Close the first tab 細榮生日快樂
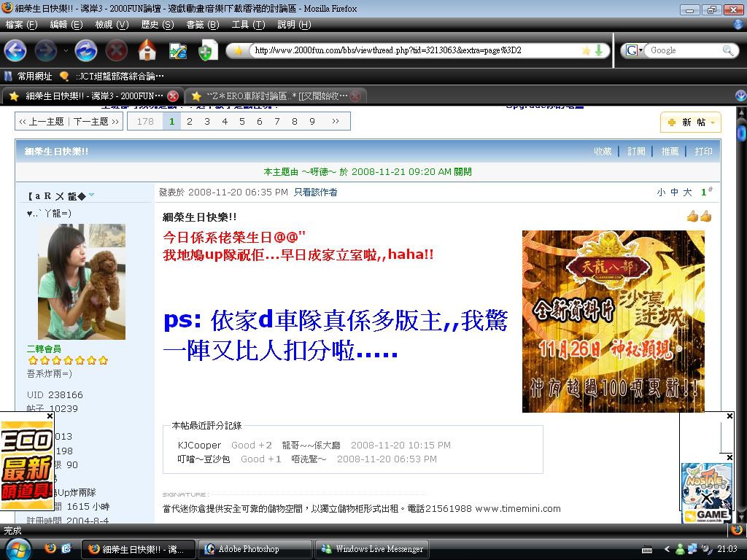 coord(173,96)
